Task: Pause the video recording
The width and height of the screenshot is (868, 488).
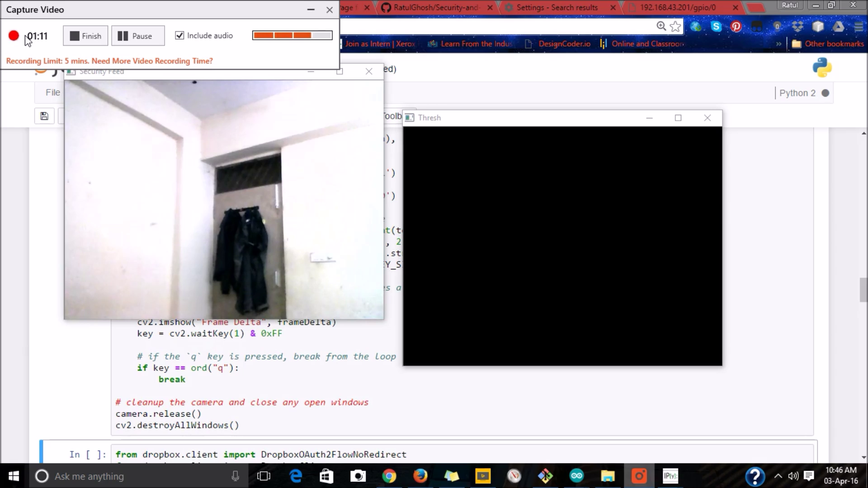Action: click(138, 36)
